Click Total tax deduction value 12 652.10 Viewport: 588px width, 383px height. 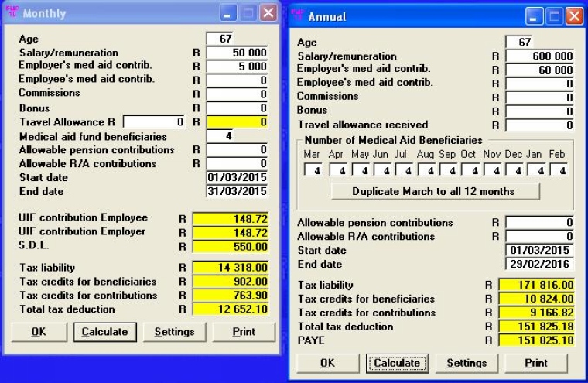pos(231,309)
